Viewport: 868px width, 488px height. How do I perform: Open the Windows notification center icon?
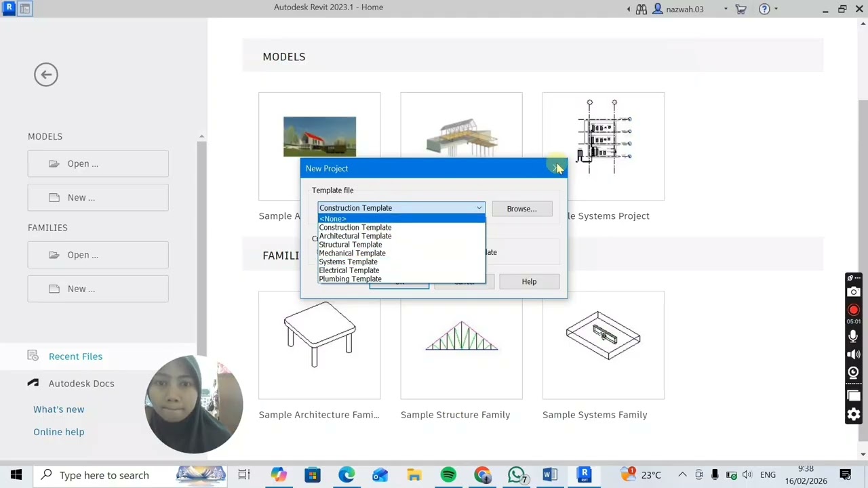[846, 475]
